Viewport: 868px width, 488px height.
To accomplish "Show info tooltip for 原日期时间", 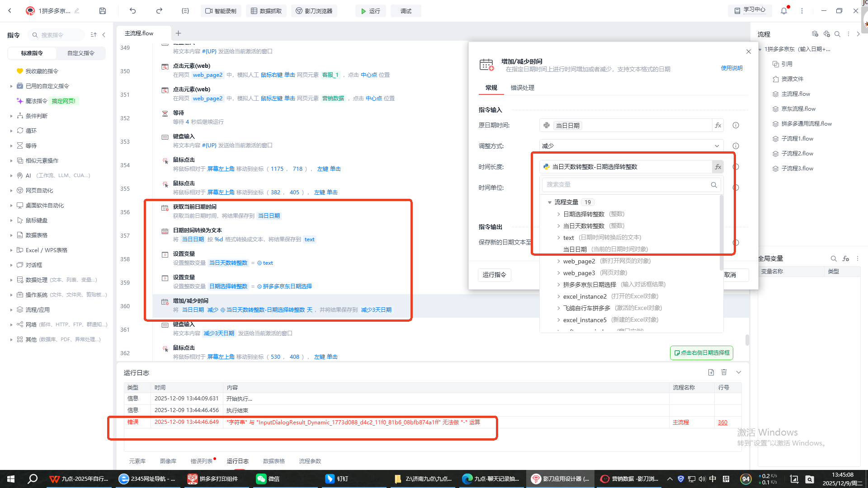I will coord(736,125).
